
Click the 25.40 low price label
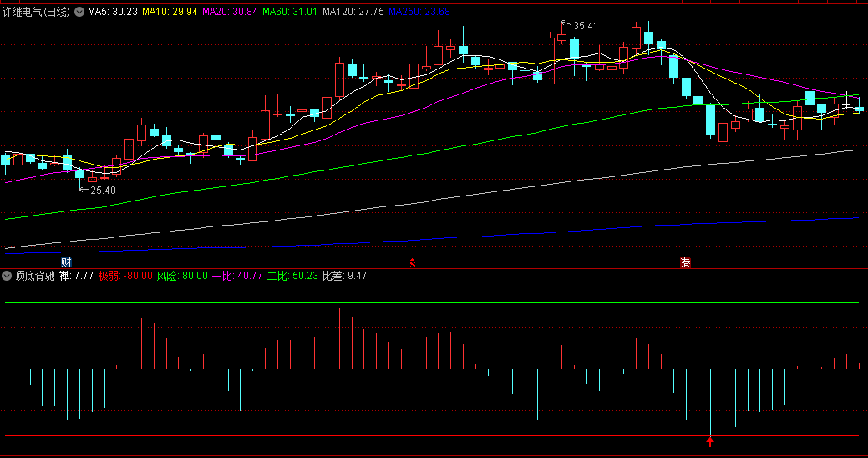click(x=103, y=191)
